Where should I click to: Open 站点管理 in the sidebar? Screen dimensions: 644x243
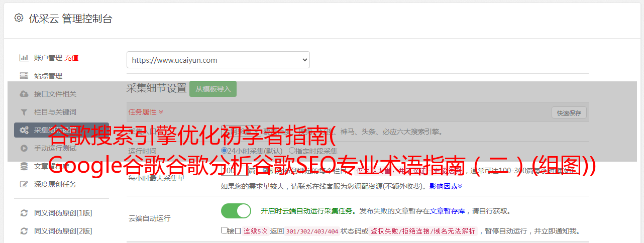click(x=48, y=76)
